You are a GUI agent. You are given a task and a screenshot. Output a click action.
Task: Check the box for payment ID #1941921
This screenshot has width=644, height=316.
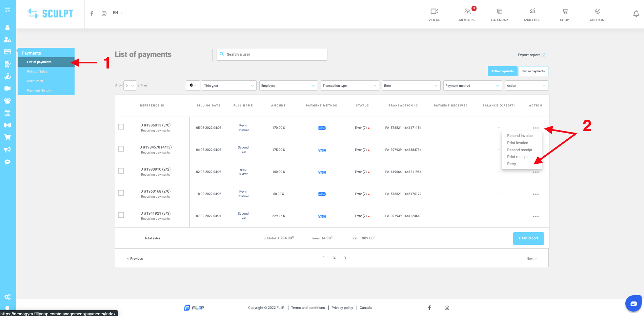pyautogui.click(x=121, y=215)
